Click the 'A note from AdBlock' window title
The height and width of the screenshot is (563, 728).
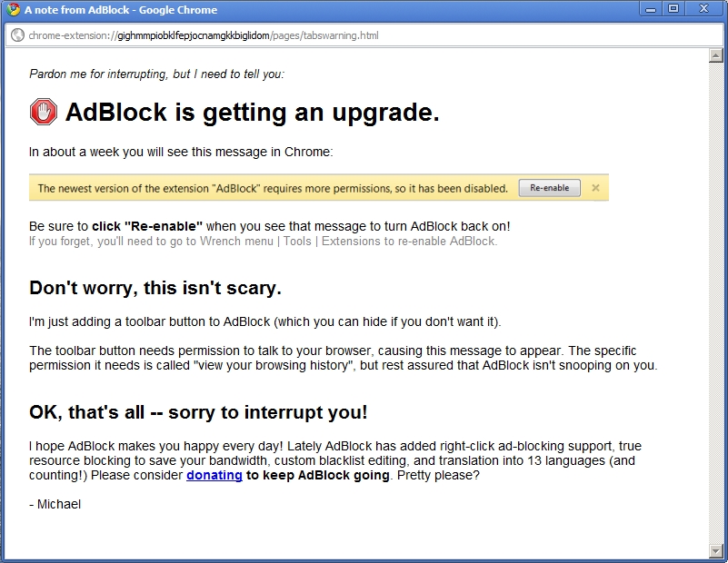120,10
